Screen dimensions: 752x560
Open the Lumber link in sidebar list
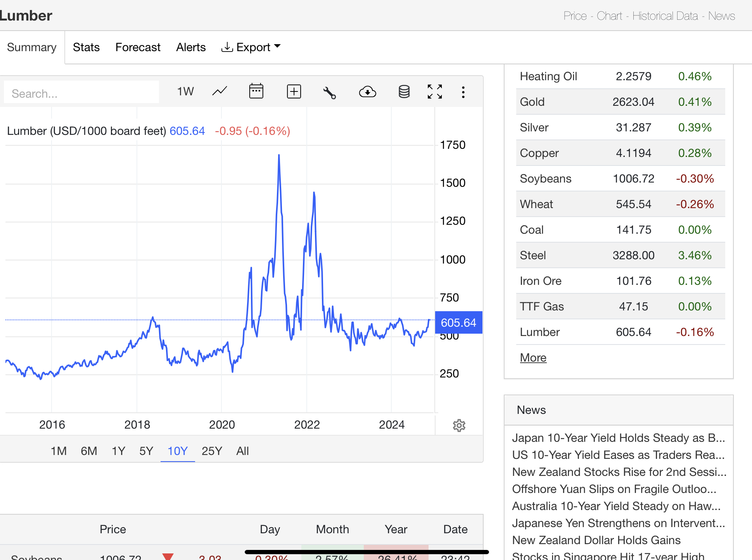[x=539, y=332]
